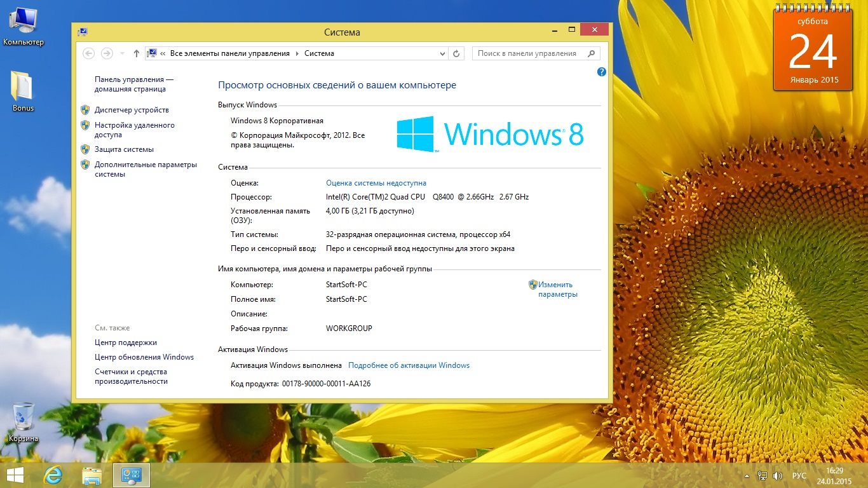Open Help with the question mark icon
The width and height of the screenshot is (868, 488).
point(602,72)
